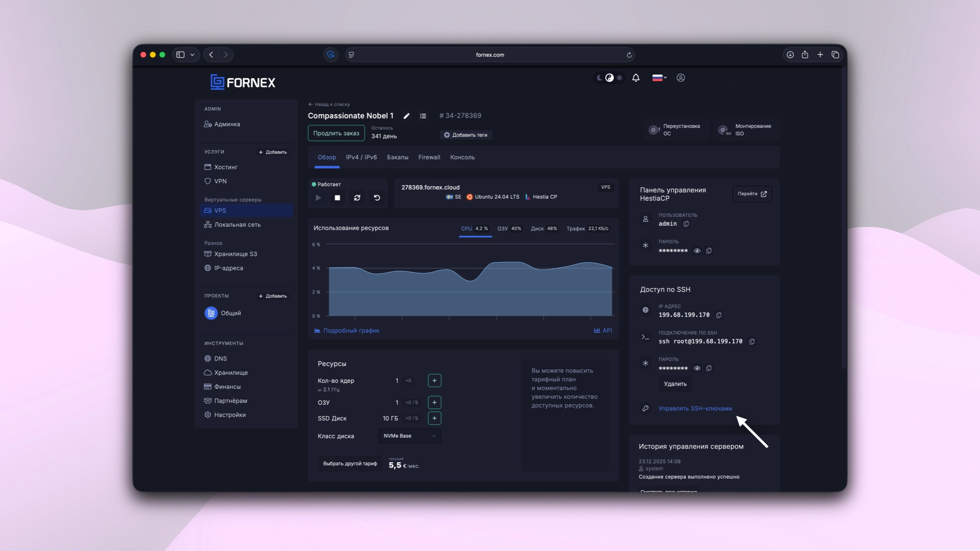The image size is (980, 551).
Task: Increase SSD disk size with the plus stepper
Action: [x=434, y=418]
